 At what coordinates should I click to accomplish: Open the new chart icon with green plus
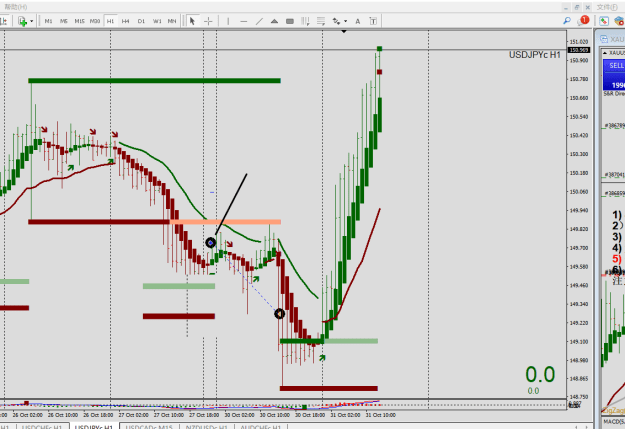[x=22, y=21]
